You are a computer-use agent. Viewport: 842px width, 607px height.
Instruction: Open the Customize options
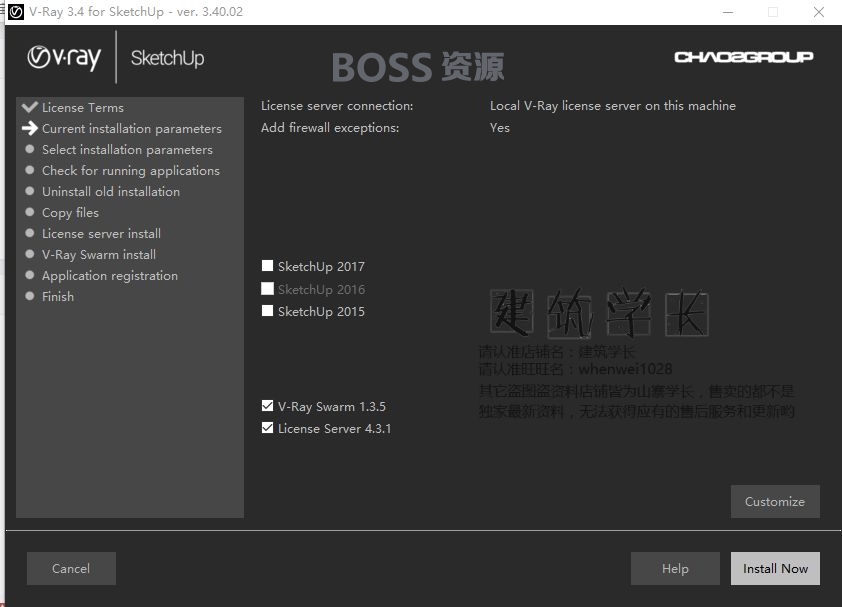pyautogui.click(x=775, y=502)
